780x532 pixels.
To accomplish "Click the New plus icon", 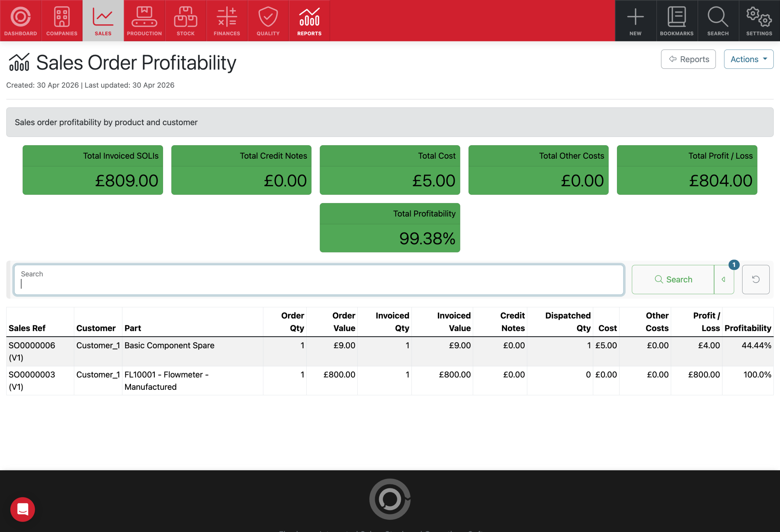I will pyautogui.click(x=635, y=21).
